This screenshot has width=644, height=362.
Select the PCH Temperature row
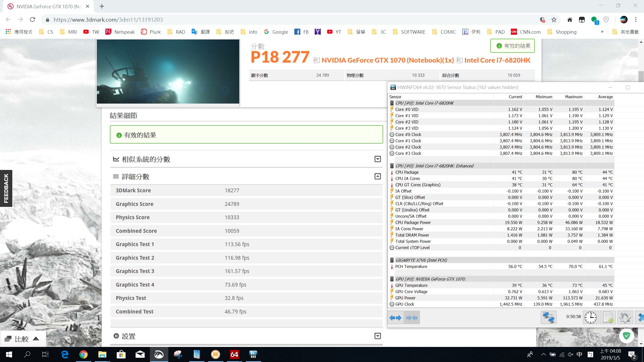point(501,266)
